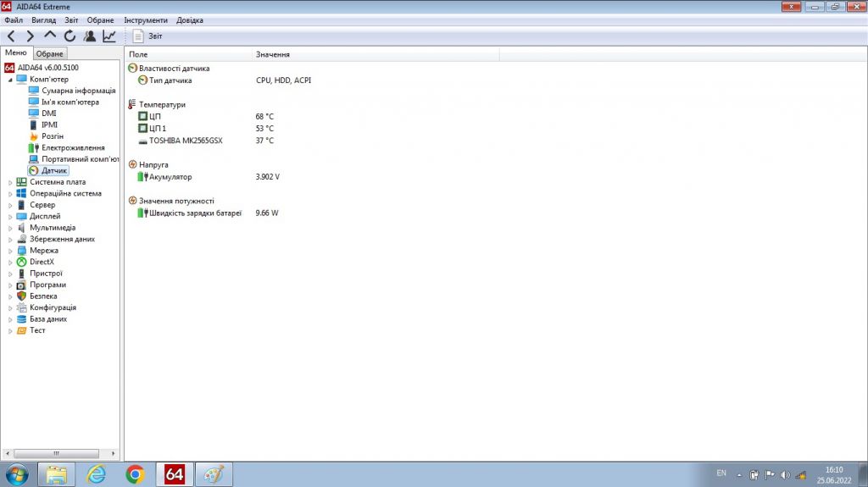The image size is (868, 487).
Task: Select the Властивості датчика group row
Action: click(x=174, y=68)
